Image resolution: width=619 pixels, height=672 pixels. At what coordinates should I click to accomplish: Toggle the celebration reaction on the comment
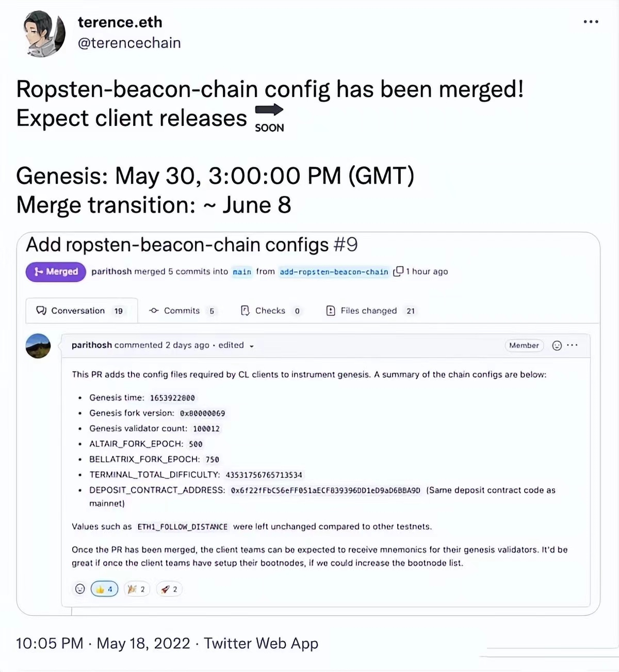[136, 588]
